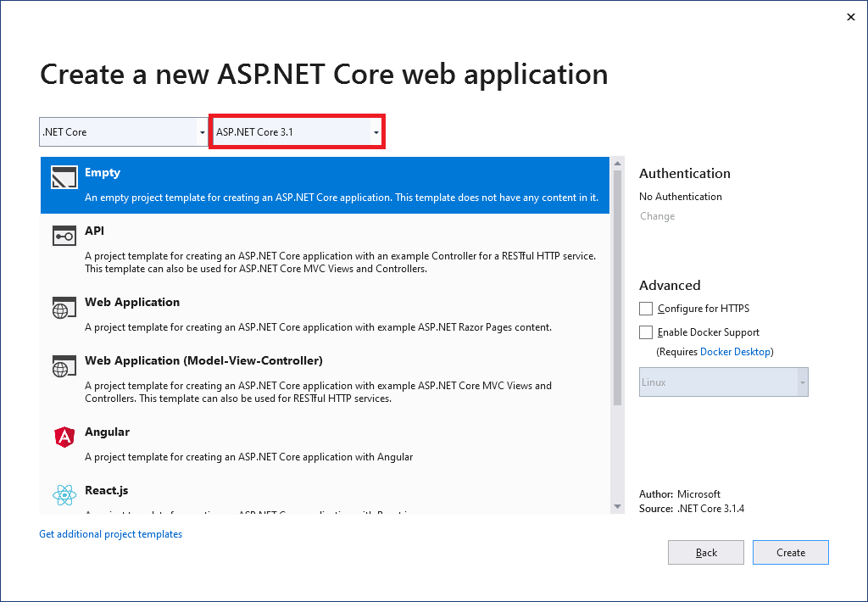This screenshot has width=868, height=602.
Task: Click the template list scrollbar thumb
Action: pyautogui.click(x=617, y=287)
